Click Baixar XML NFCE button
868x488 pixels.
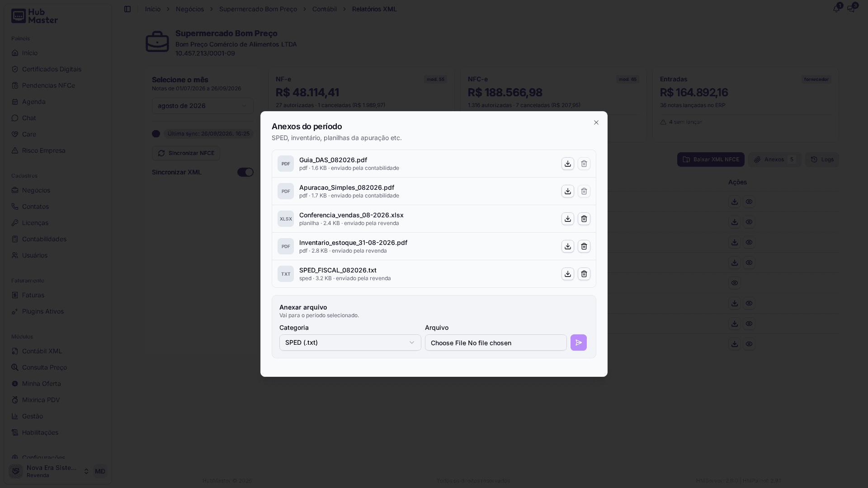coord(711,160)
